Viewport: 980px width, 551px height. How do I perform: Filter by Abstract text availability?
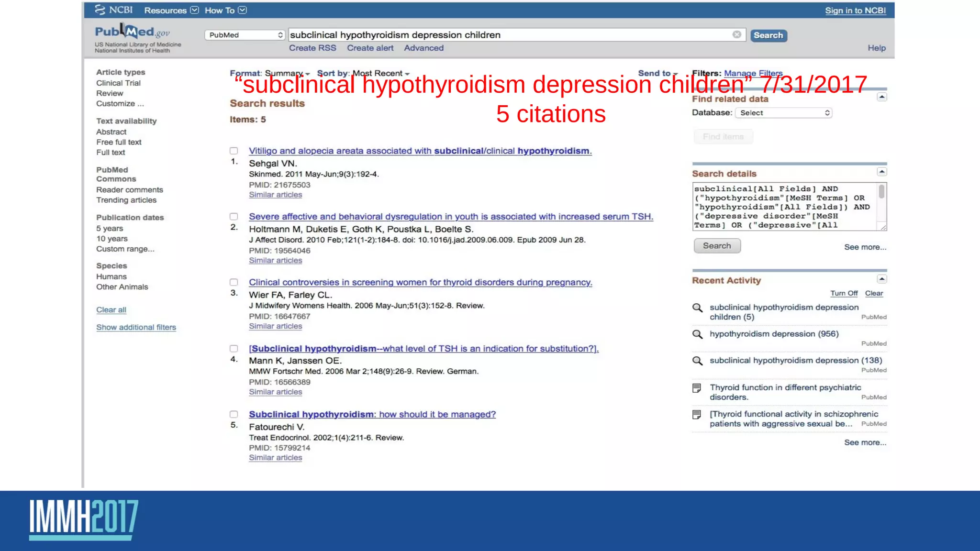[111, 132]
